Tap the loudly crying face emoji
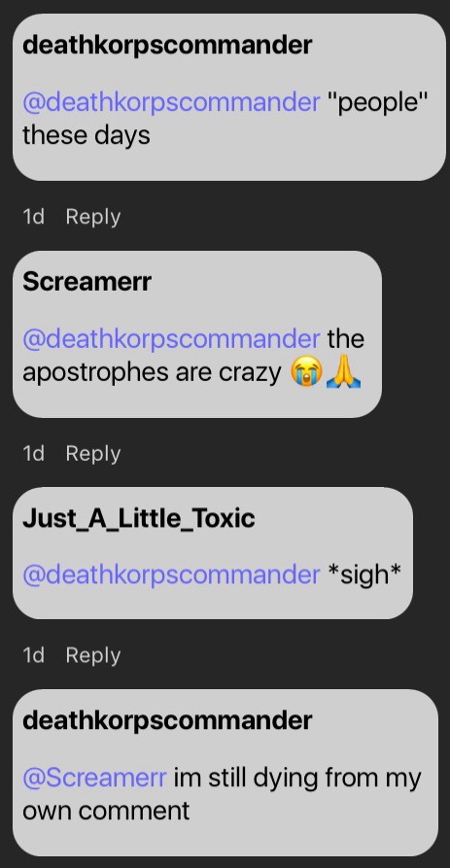 pos(305,373)
